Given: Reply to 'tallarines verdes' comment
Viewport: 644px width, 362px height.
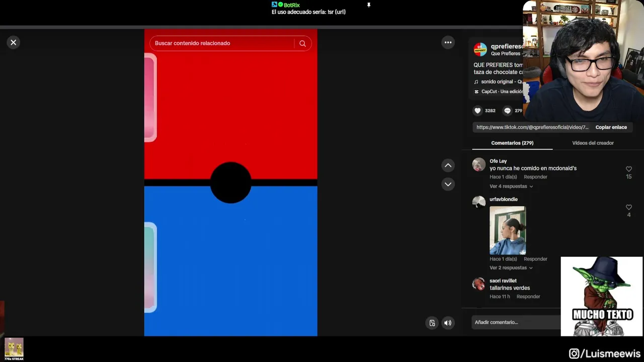Looking at the screenshot, I should [528, 297].
